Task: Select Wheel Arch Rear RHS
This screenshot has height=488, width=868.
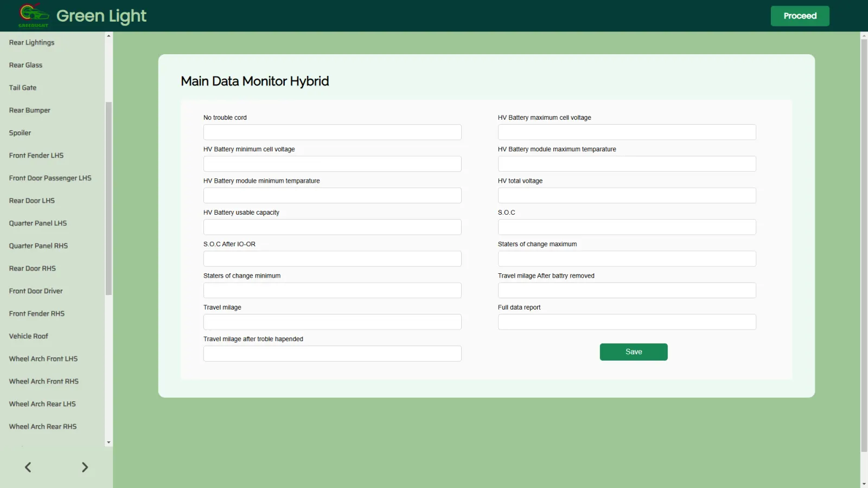Action: click(x=43, y=427)
